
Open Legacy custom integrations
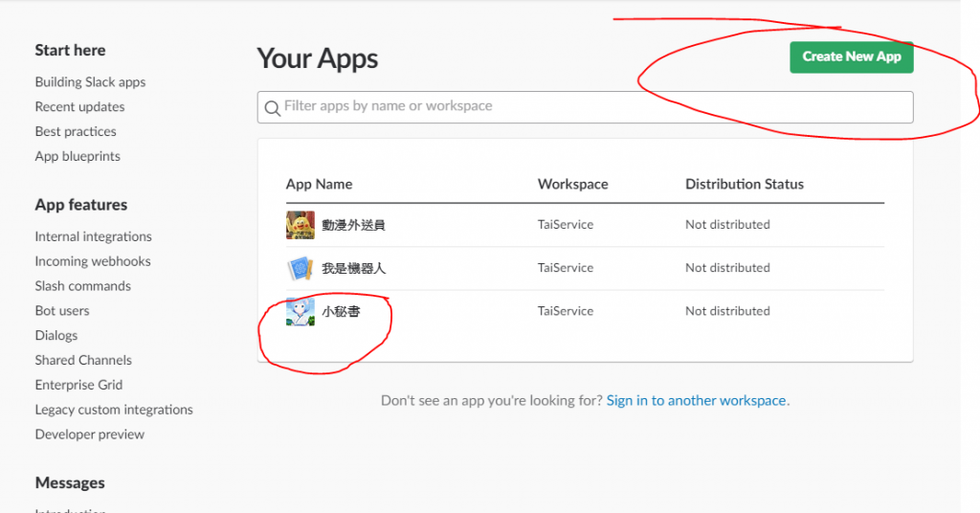coord(114,410)
